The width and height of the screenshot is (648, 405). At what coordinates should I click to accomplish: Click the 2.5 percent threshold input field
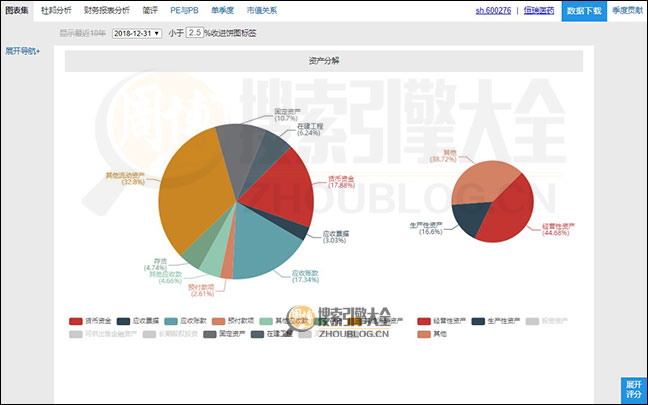(195, 33)
